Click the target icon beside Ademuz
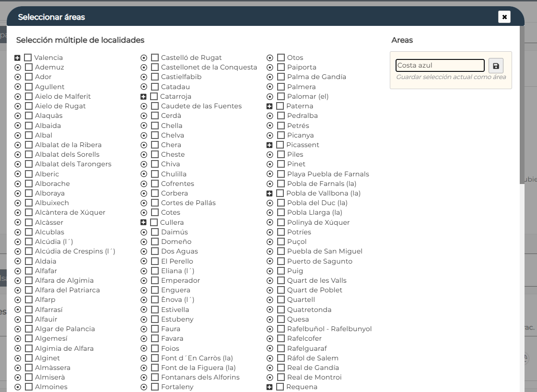 coord(18,68)
